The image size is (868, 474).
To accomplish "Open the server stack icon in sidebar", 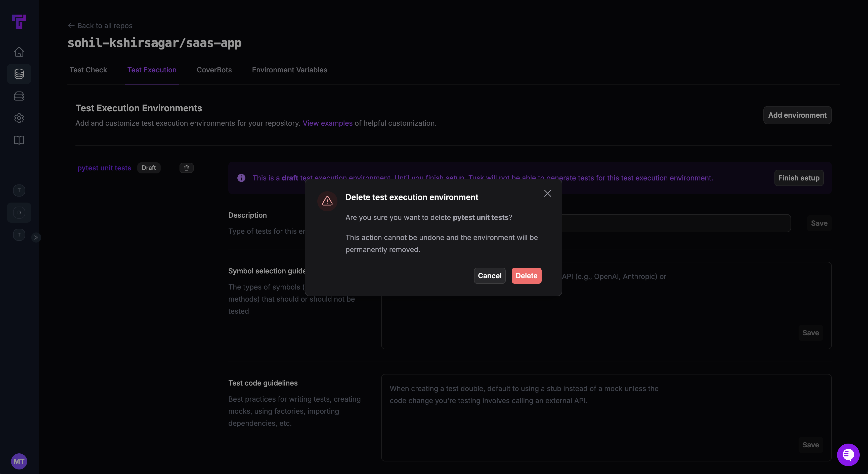I will pos(19,96).
